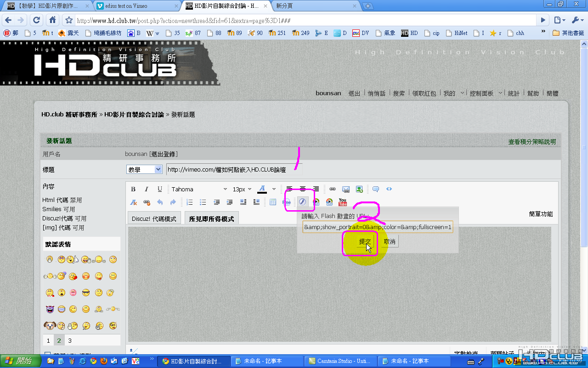
Task: Click the Flash animation insert icon
Action: click(x=302, y=202)
